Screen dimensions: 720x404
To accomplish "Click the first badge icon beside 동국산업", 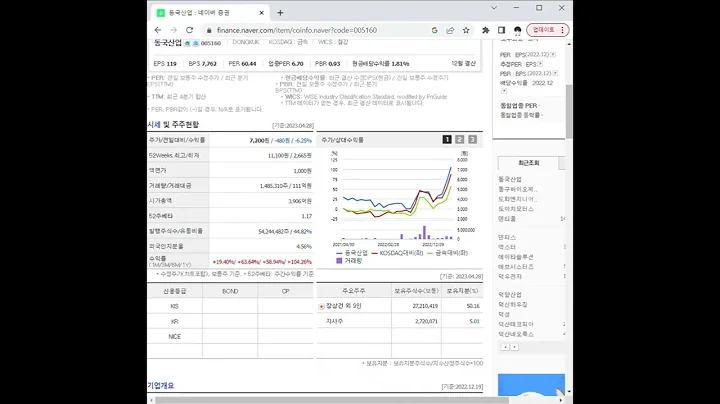I will coord(187,43).
